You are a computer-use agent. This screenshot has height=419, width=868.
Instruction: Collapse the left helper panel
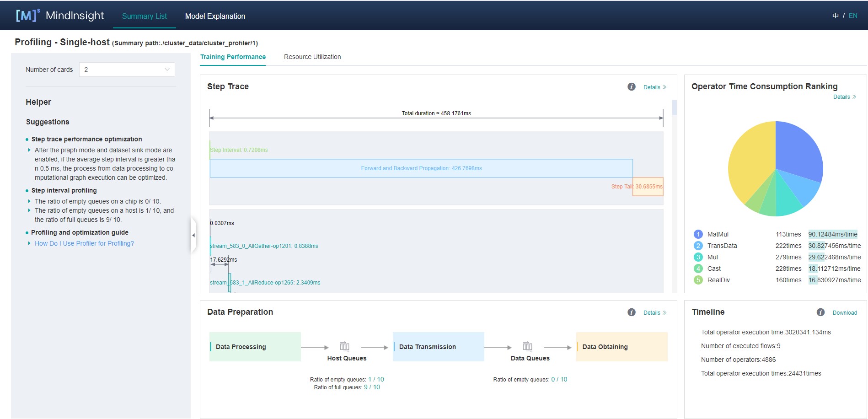point(193,235)
